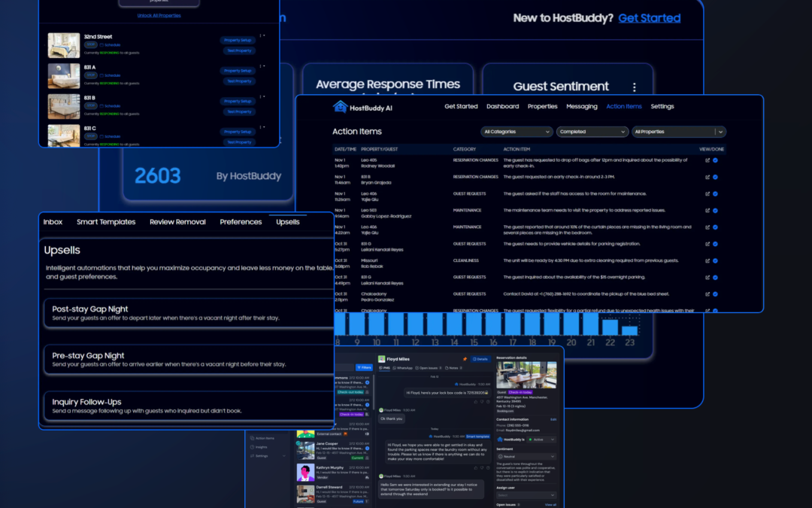
Task: Switch to the Review Removal tab
Action: 177,222
